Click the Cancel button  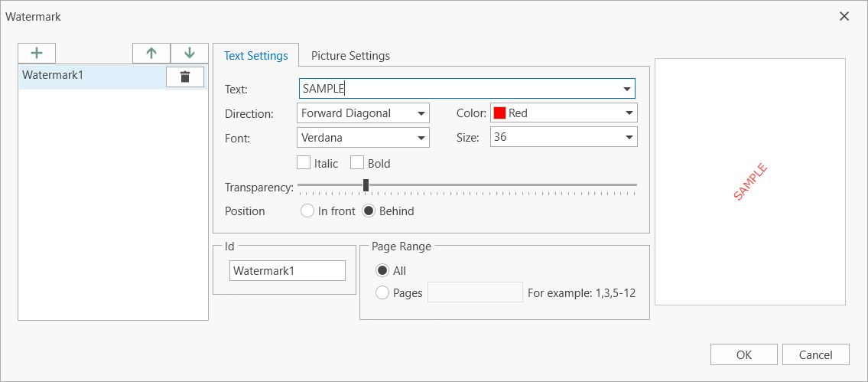pos(815,355)
